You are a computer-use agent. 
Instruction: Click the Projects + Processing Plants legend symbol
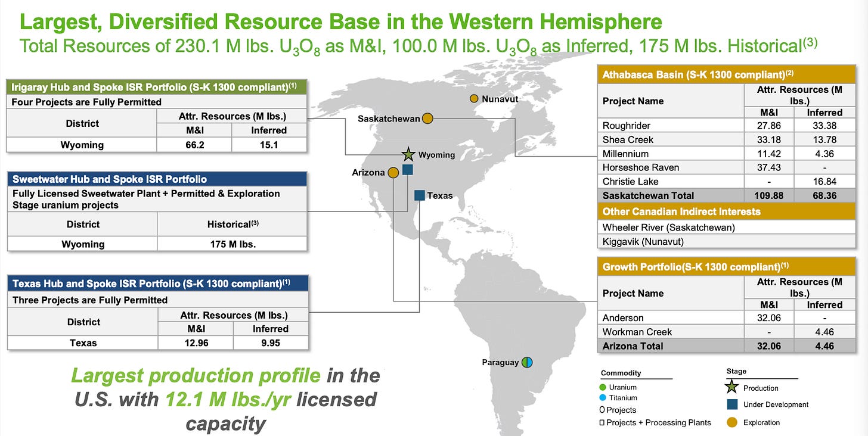[x=603, y=422]
